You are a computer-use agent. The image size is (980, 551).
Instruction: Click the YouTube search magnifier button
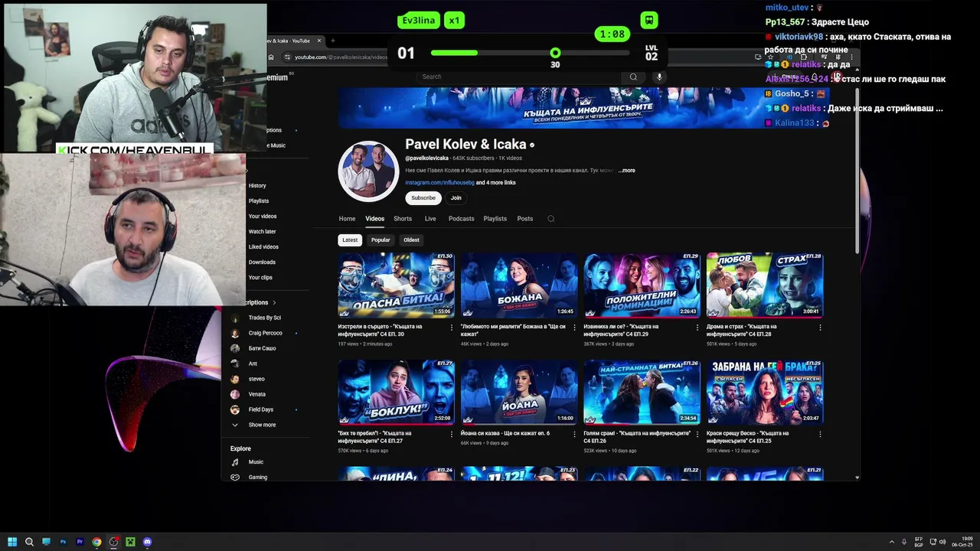pyautogui.click(x=633, y=77)
